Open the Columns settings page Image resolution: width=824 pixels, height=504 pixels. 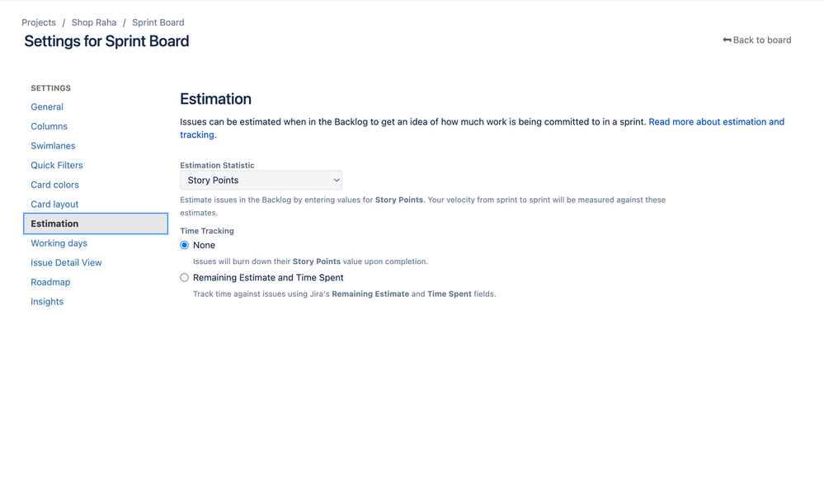click(x=49, y=125)
